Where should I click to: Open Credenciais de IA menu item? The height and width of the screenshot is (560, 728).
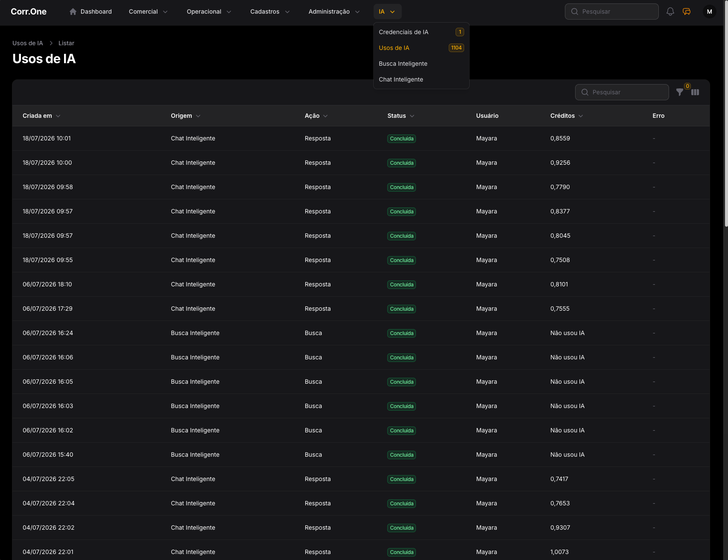click(x=421, y=32)
